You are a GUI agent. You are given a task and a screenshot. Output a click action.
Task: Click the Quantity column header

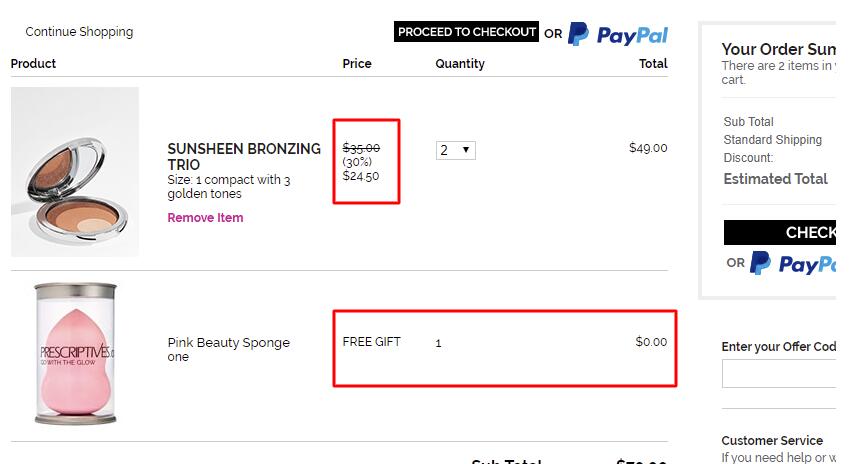click(x=460, y=64)
